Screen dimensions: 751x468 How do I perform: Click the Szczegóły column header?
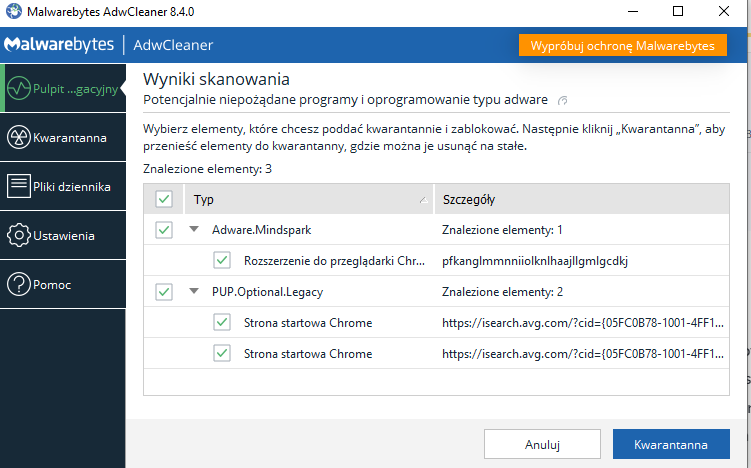(581, 199)
